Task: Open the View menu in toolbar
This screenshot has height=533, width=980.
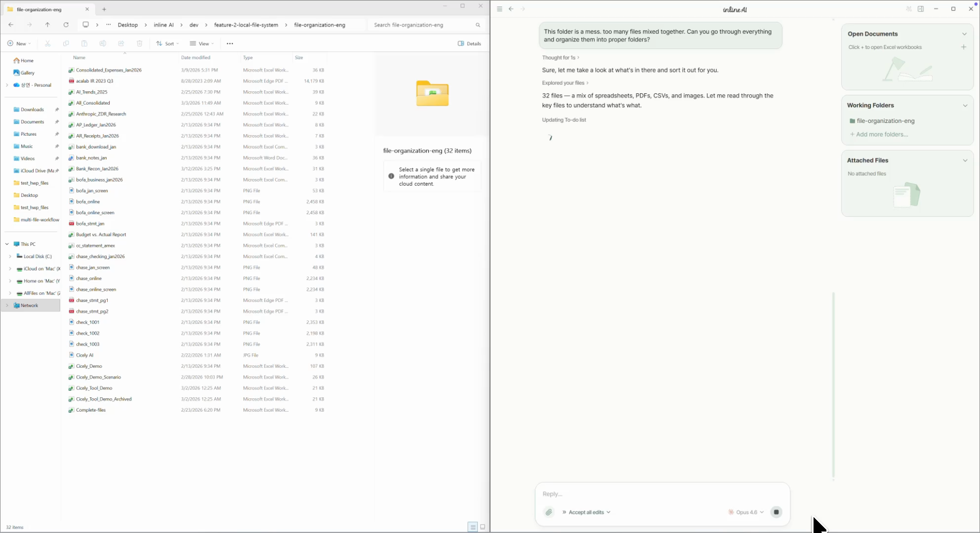Action: point(202,43)
